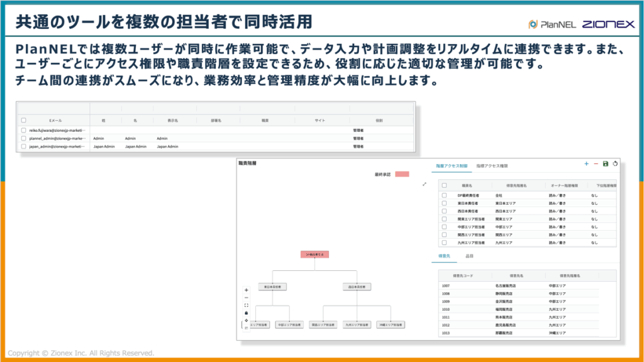644x362 pixels.
Task: Save changes with the green floppy icon
Action: pyautogui.click(x=606, y=164)
